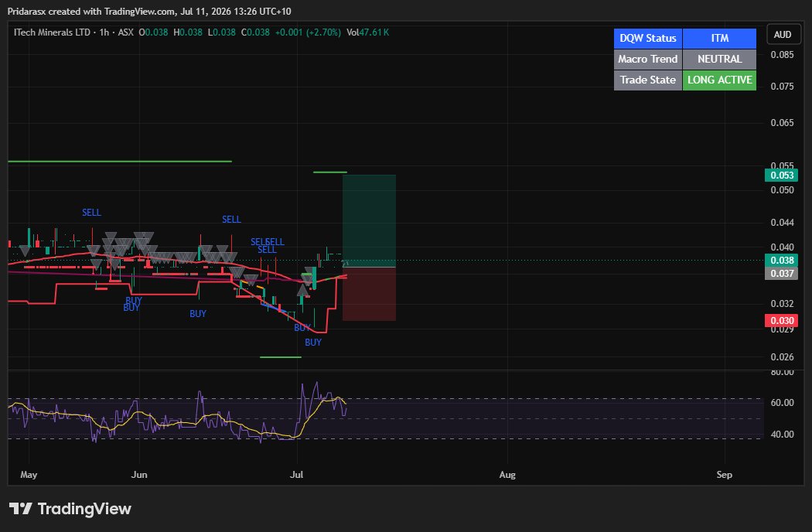The width and height of the screenshot is (812, 532).
Task: Click the lowest BUY signal label near July
Action: tap(313, 343)
